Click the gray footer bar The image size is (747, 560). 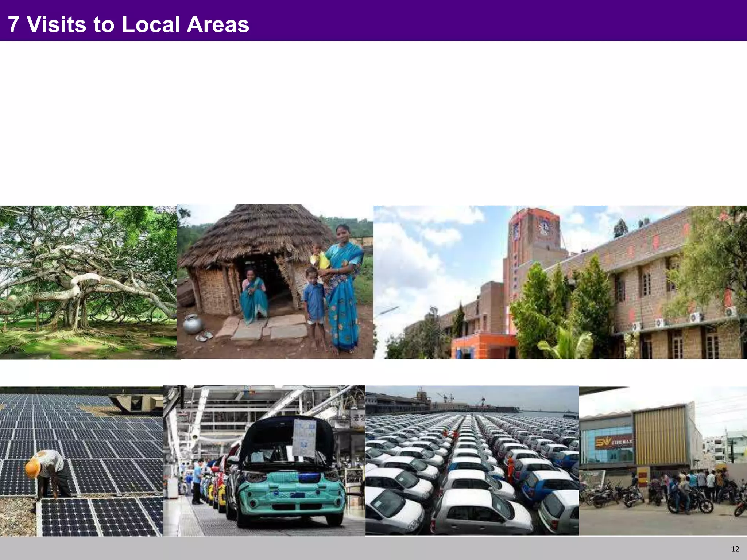tap(365, 548)
